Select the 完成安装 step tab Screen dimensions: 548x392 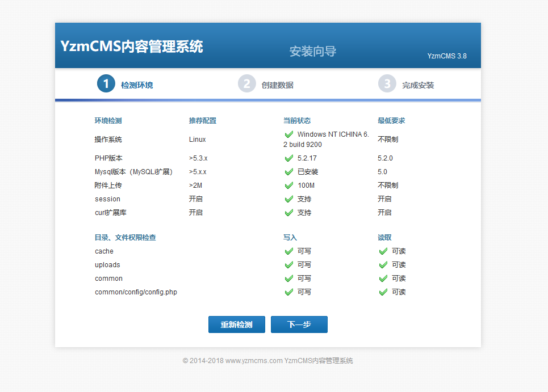[x=418, y=85]
